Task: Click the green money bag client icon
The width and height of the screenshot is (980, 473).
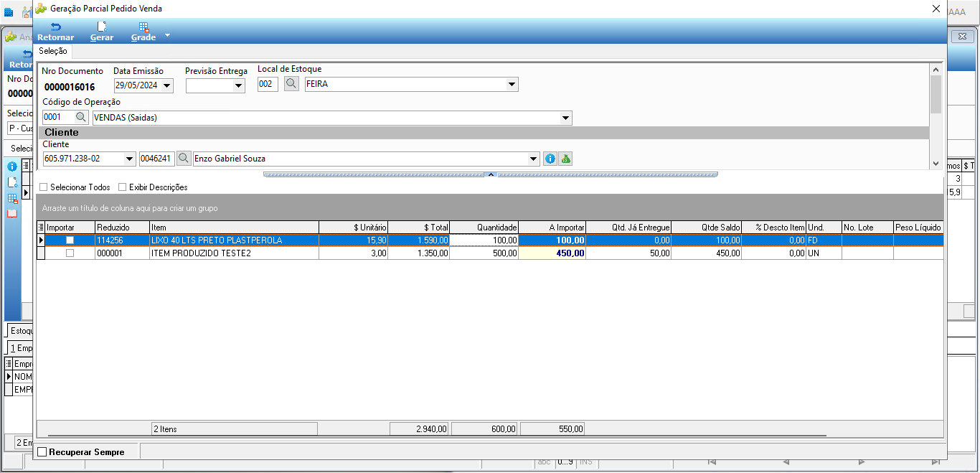Action: click(565, 159)
